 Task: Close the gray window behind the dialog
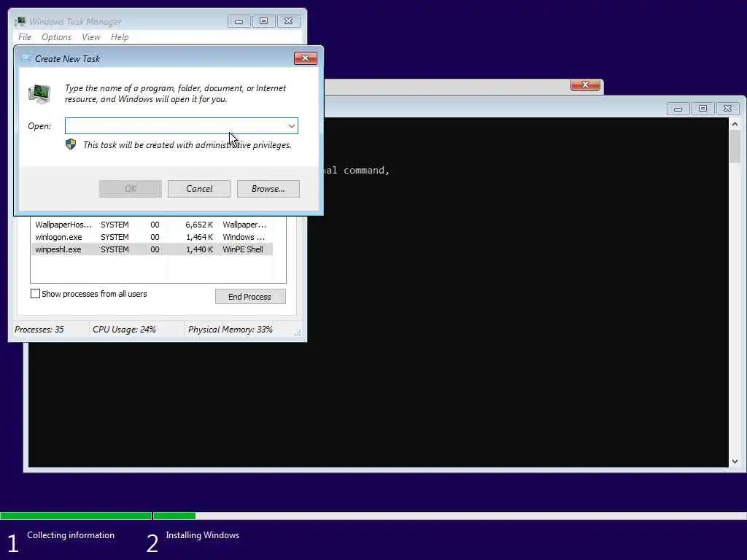point(585,85)
